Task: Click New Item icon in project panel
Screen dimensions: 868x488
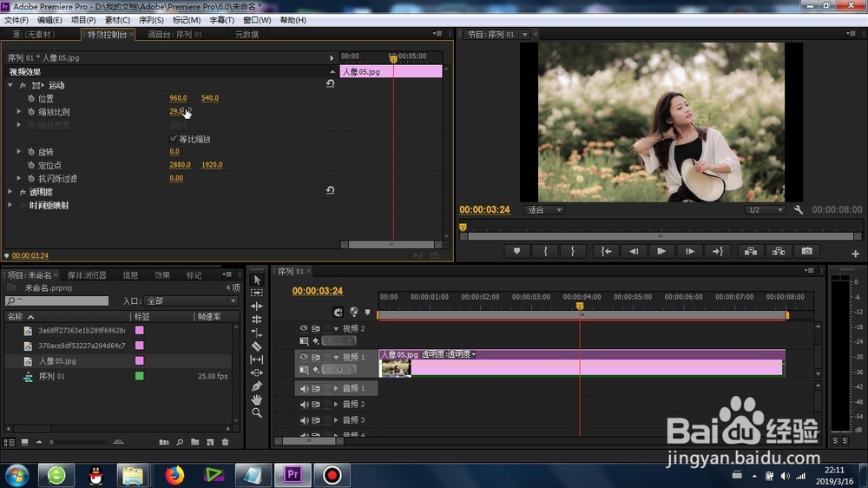Action: (x=210, y=442)
